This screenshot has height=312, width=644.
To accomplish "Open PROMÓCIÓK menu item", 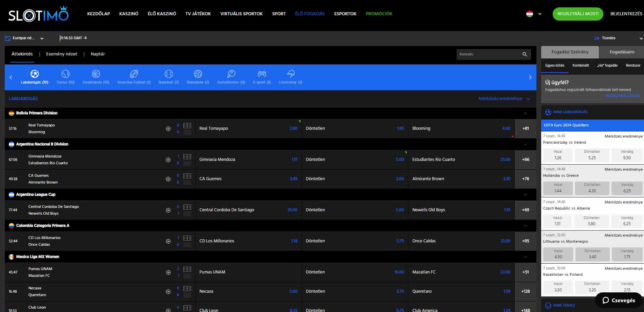I will coord(379,14).
